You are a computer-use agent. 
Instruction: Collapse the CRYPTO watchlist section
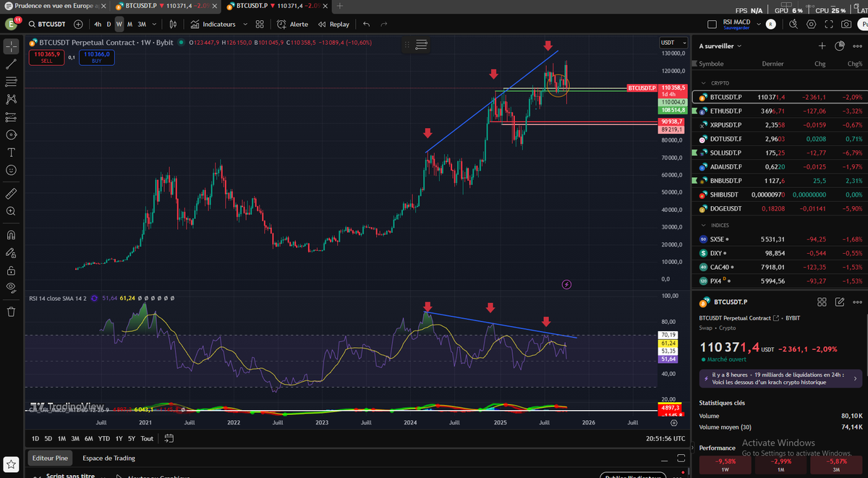702,83
